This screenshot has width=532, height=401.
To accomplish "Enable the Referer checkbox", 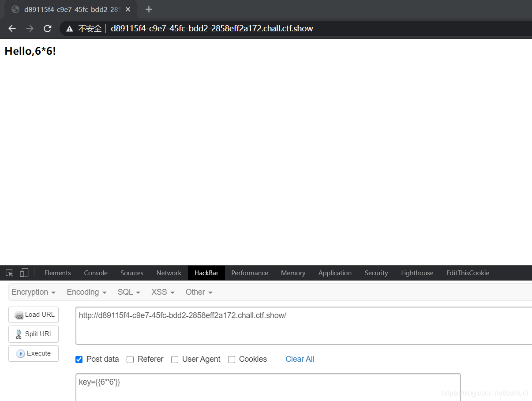I will 130,360.
